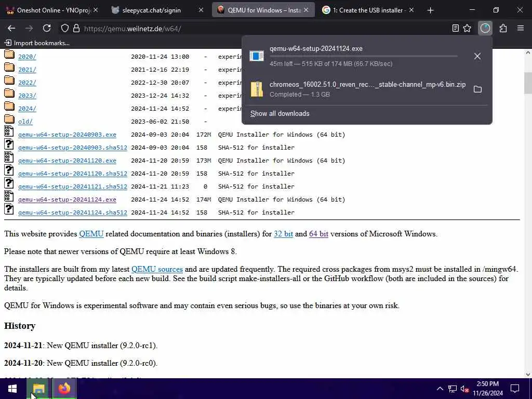Open qemu-w64-setup-20241120.sha512 link
This screenshot has width=532, height=399.
[73, 174]
